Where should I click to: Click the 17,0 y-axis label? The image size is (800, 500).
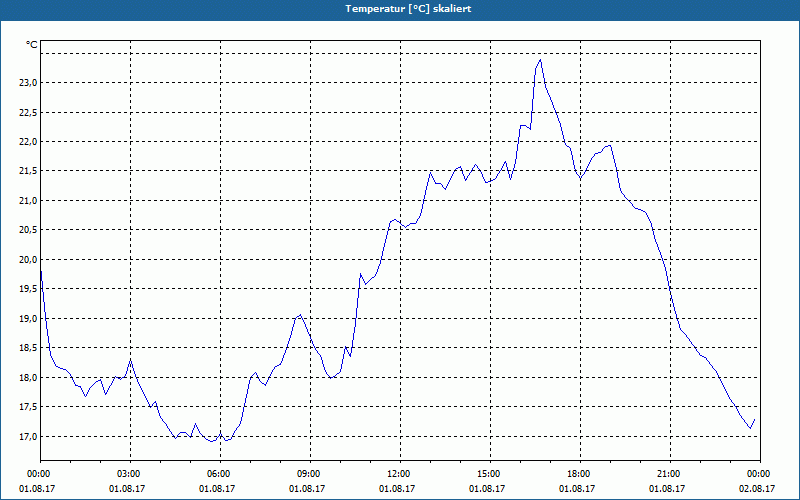(x=28, y=436)
